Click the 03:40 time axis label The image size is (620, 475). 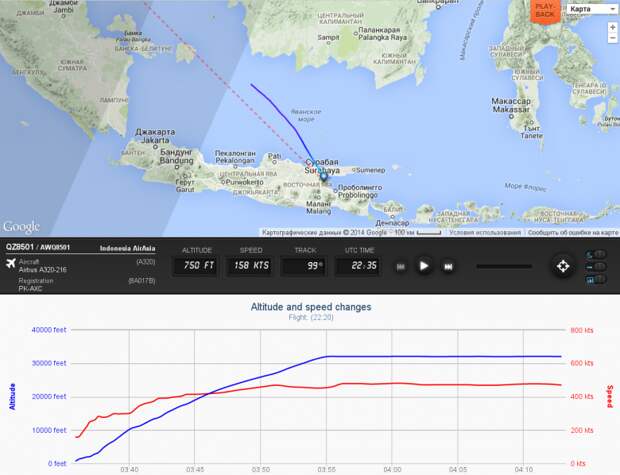point(129,469)
